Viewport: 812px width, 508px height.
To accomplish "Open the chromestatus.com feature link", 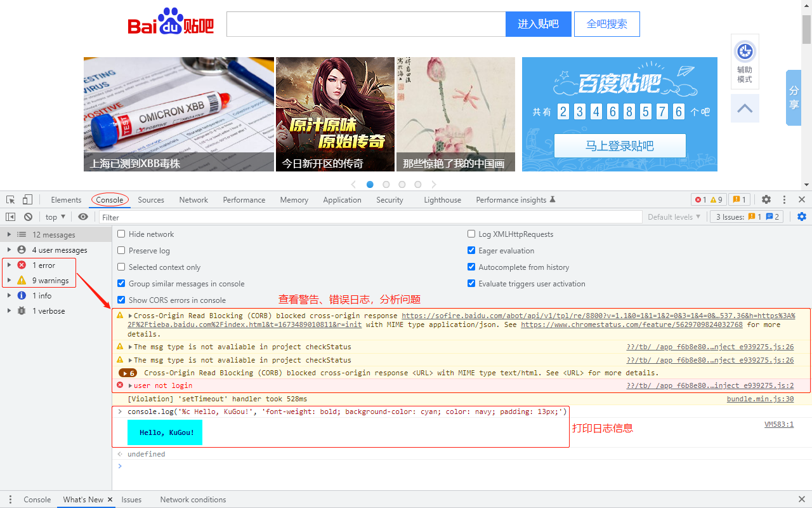I will click(x=632, y=324).
